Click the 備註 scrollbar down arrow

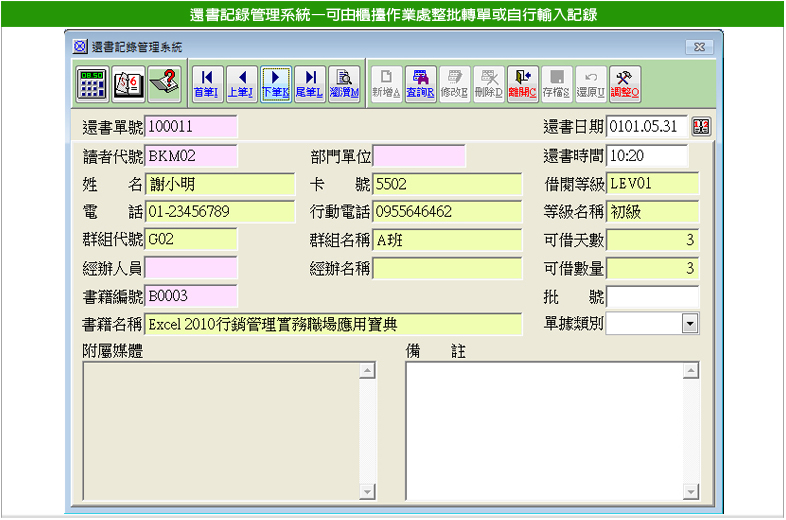[x=689, y=491]
